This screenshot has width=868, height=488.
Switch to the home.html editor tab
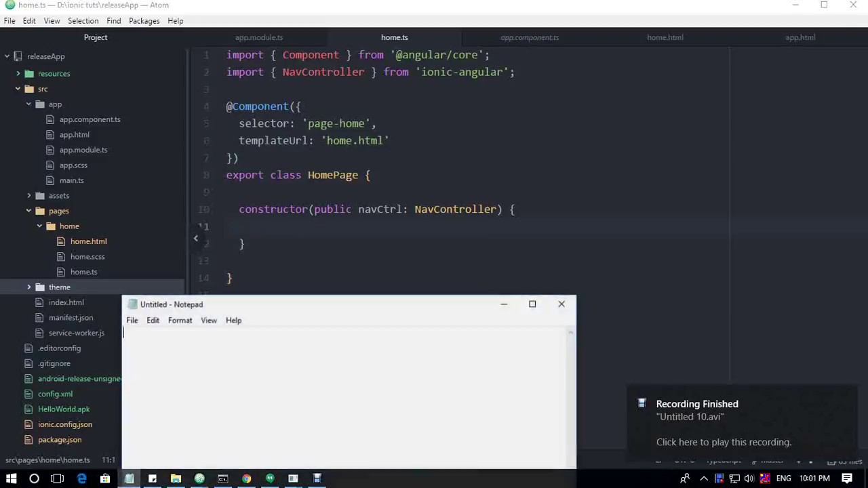point(665,37)
